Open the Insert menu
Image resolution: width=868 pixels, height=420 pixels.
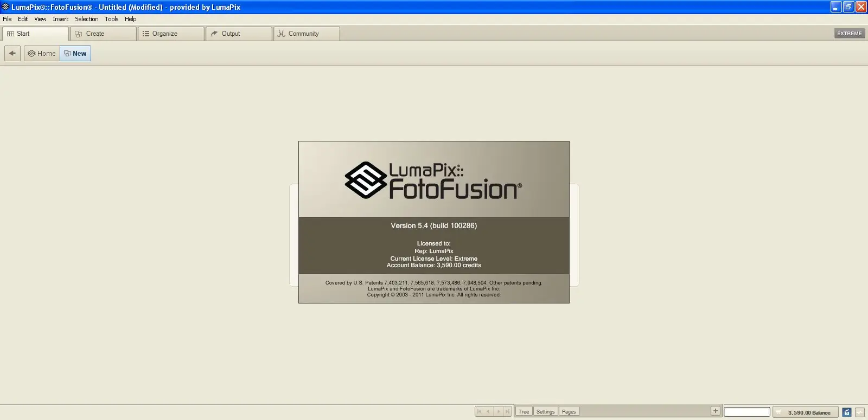[60, 19]
